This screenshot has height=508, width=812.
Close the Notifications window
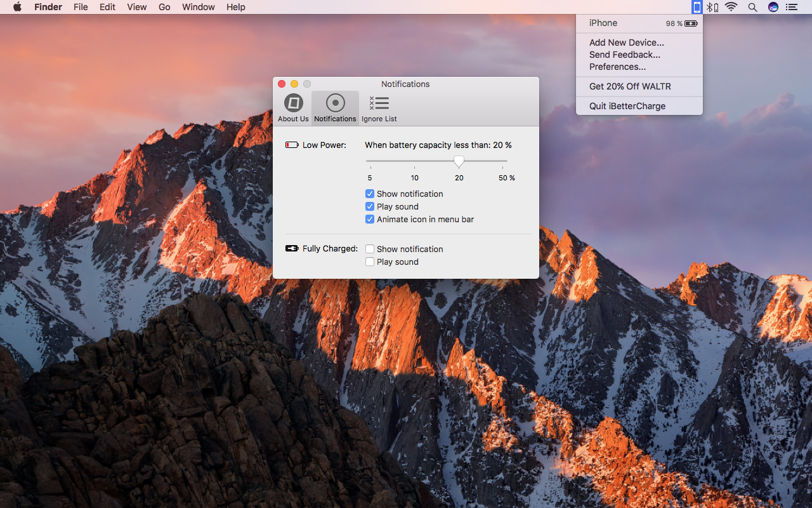(282, 84)
